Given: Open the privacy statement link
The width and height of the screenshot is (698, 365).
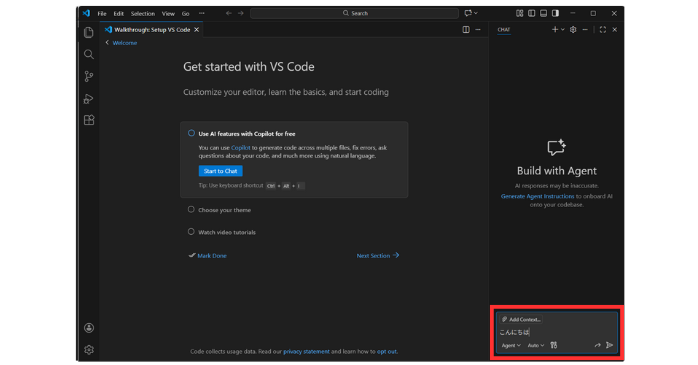Looking at the screenshot, I should click(306, 352).
